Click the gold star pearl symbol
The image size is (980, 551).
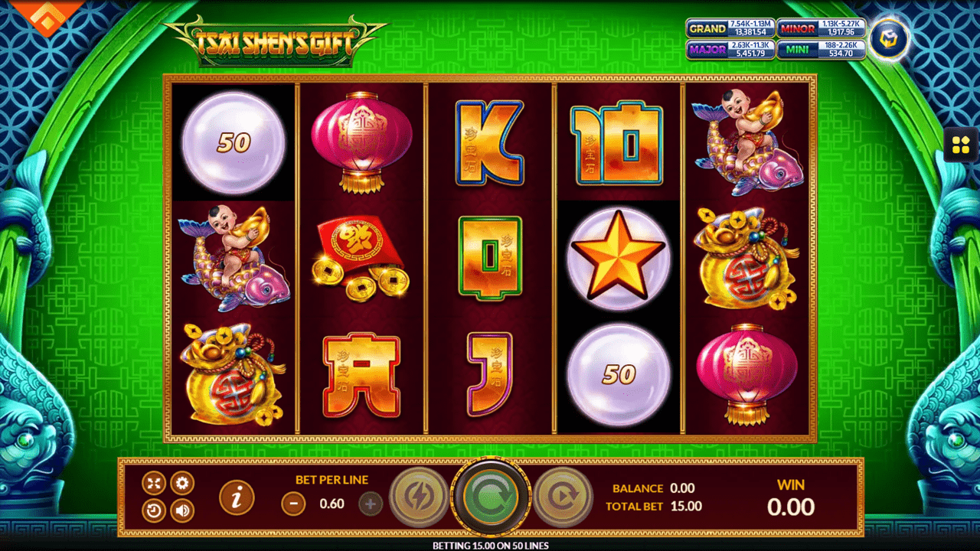[x=619, y=259]
